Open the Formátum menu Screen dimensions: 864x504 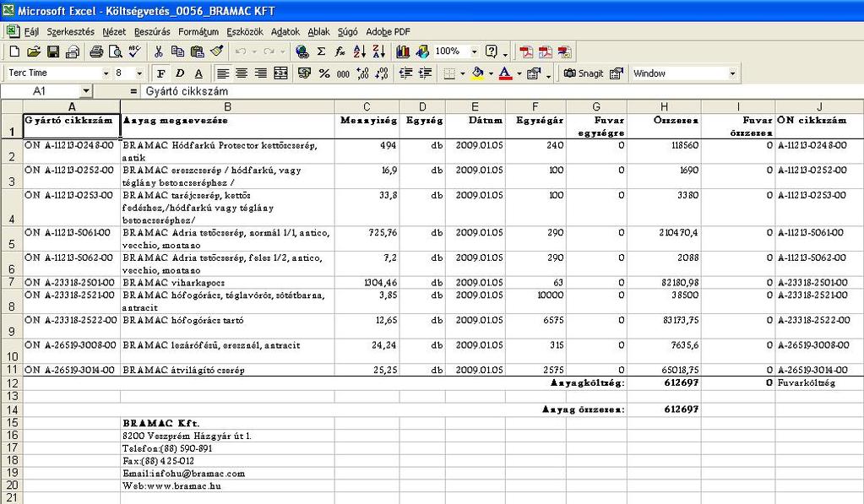pos(198,32)
